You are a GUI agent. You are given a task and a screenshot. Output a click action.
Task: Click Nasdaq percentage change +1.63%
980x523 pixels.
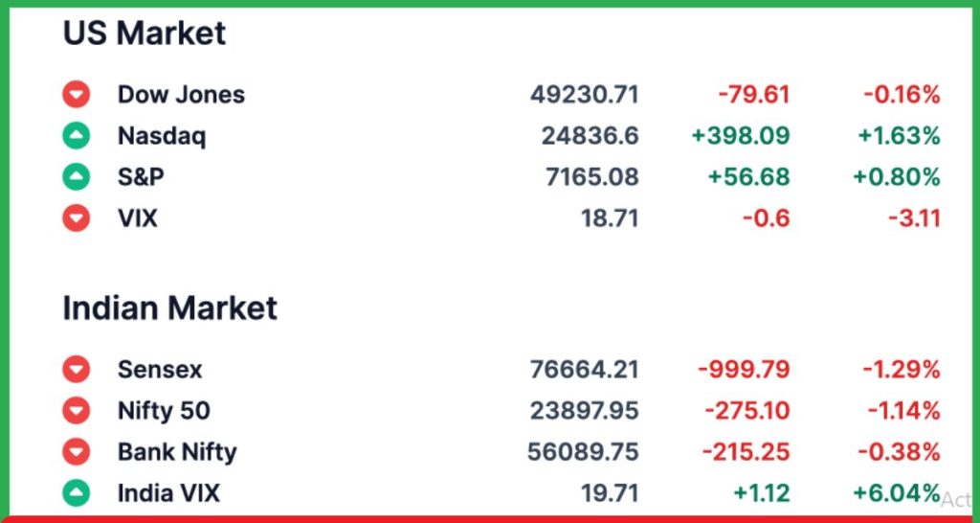point(899,136)
